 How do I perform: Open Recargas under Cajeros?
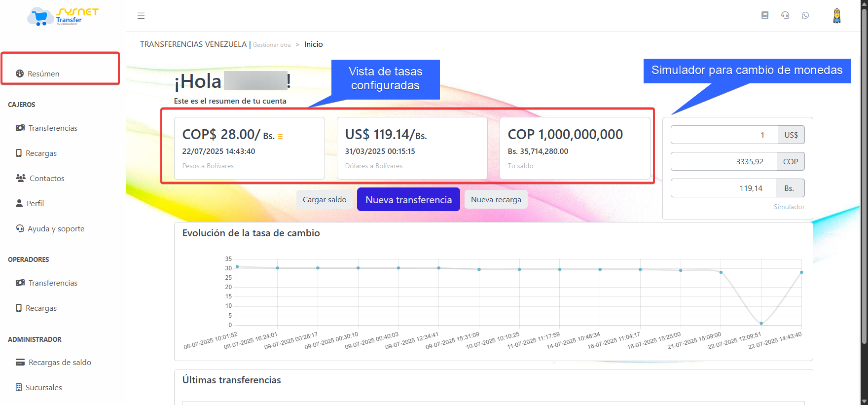(41, 153)
